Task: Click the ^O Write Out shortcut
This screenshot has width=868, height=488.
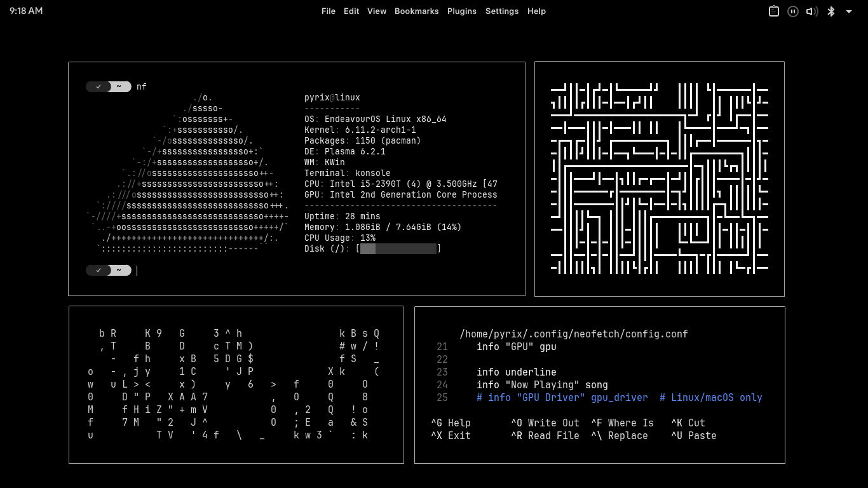Action: pos(545,423)
